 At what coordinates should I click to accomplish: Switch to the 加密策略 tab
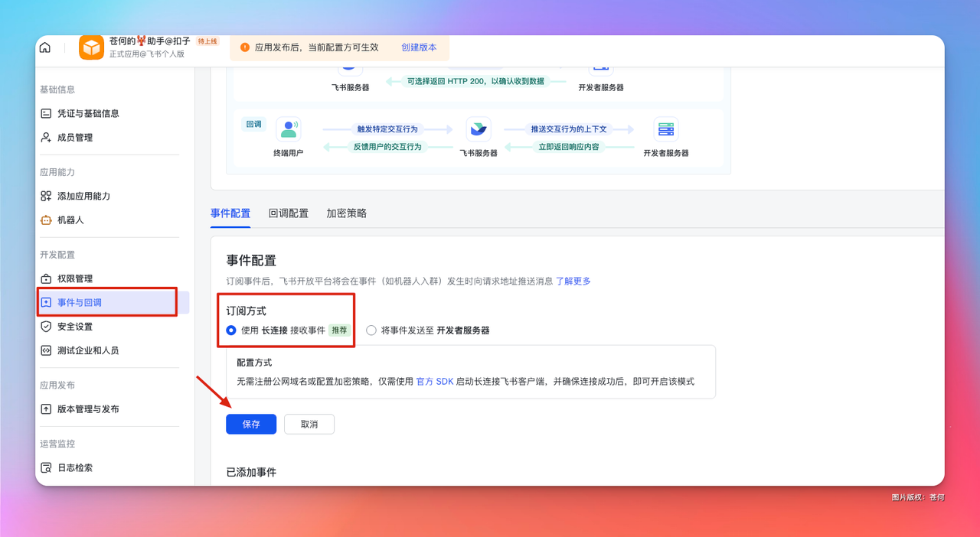click(346, 213)
